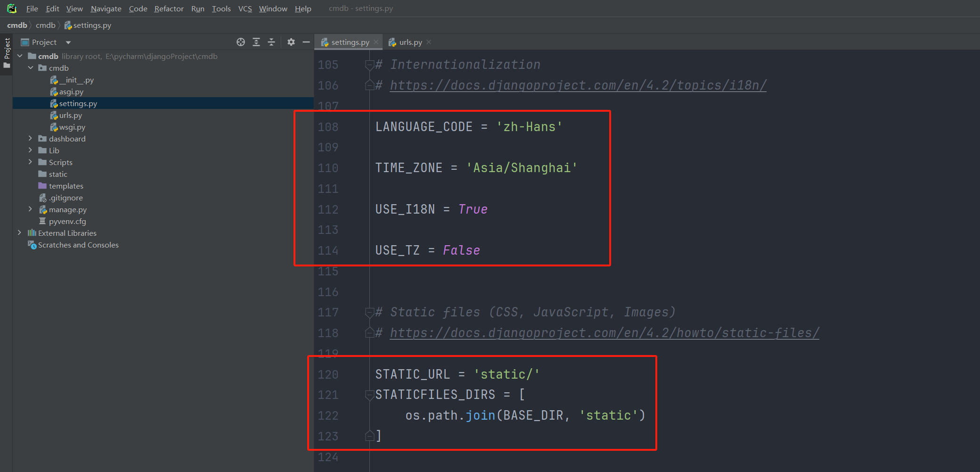Select settings.py in project tree
980x472 pixels.
click(74, 103)
